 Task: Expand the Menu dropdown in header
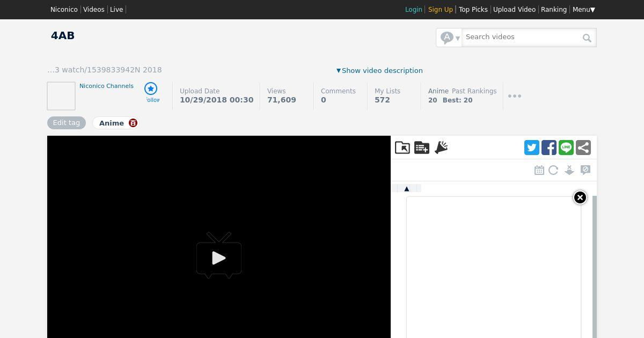[x=584, y=10]
